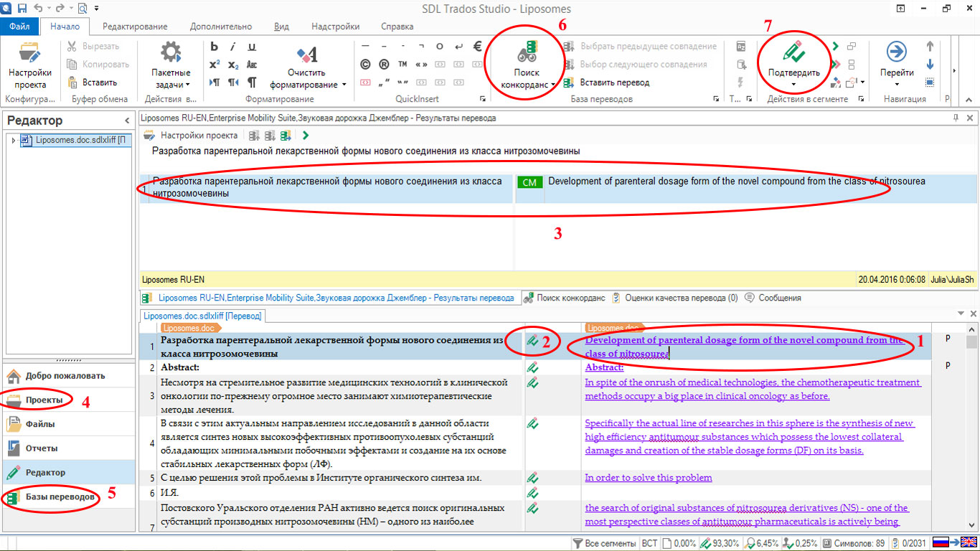Switch to Поиск конкорданс lower tab
This screenshot has width=980, height=551.
[565, 298]
